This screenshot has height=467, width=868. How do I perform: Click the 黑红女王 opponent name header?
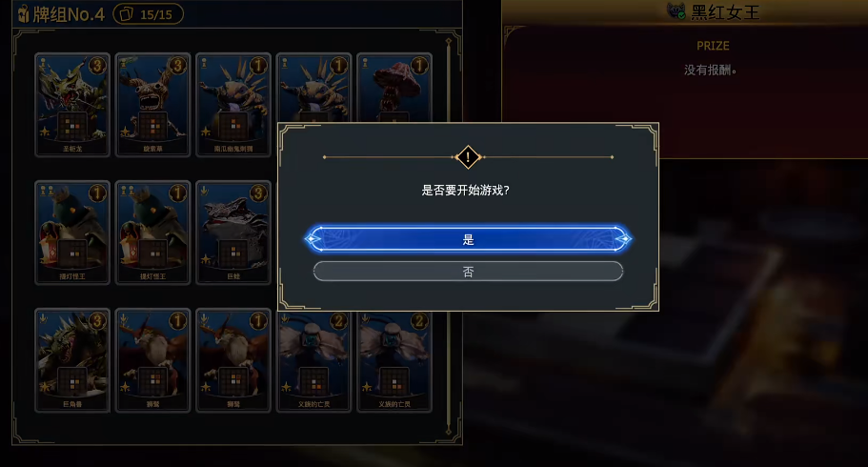(725, 12)
